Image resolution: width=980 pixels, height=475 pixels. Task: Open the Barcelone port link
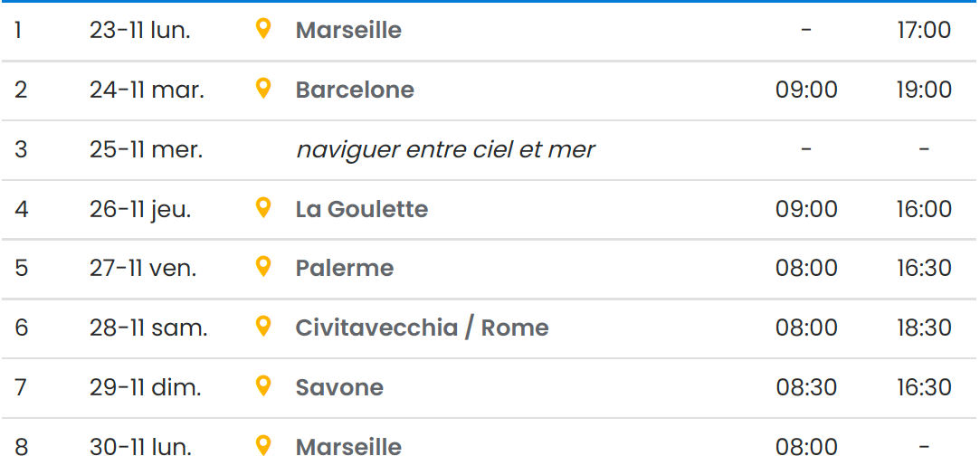355,90
